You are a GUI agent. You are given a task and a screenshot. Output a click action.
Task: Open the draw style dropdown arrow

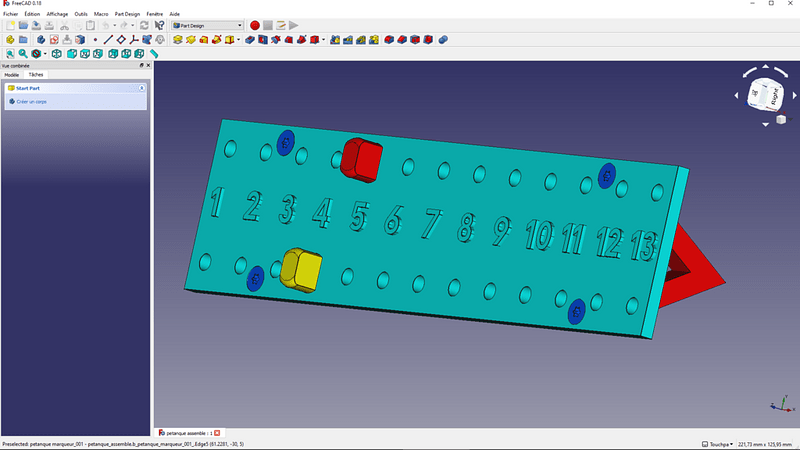45,54
